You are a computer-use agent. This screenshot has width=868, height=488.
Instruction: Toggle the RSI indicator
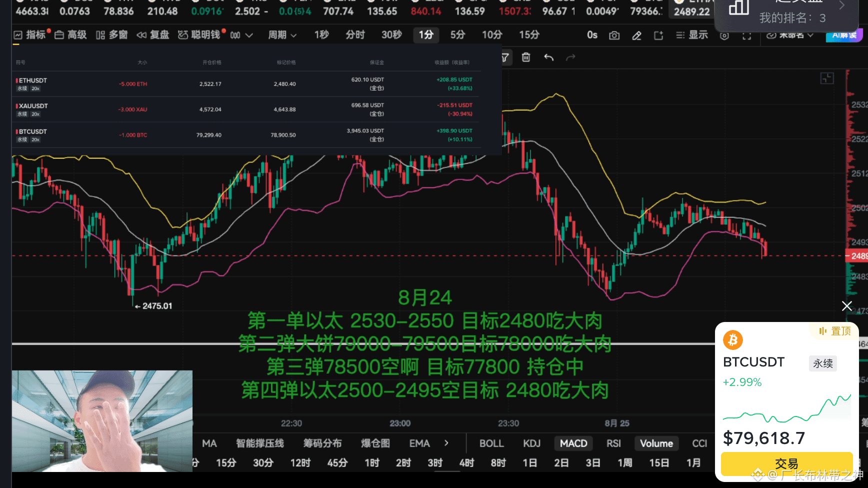pos(613,443)
